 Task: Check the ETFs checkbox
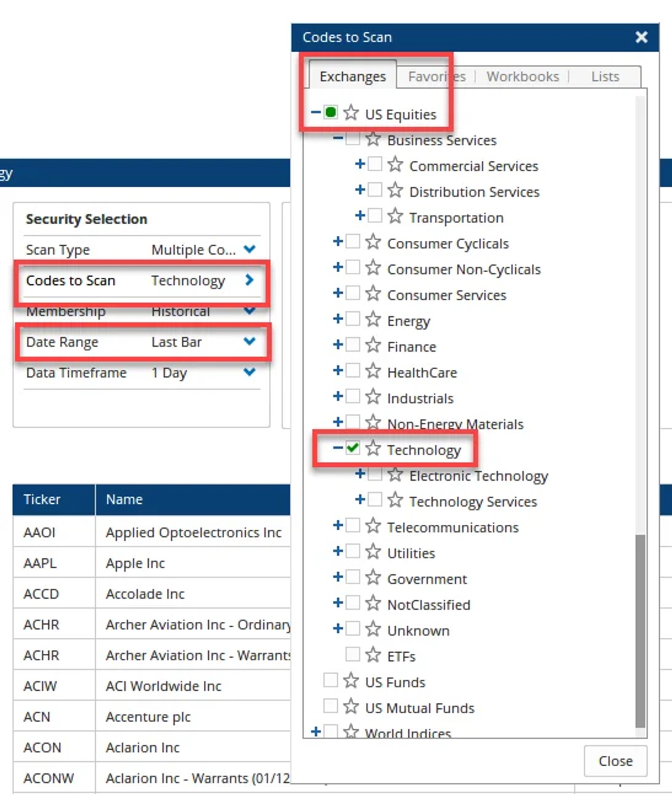(353, 655)
